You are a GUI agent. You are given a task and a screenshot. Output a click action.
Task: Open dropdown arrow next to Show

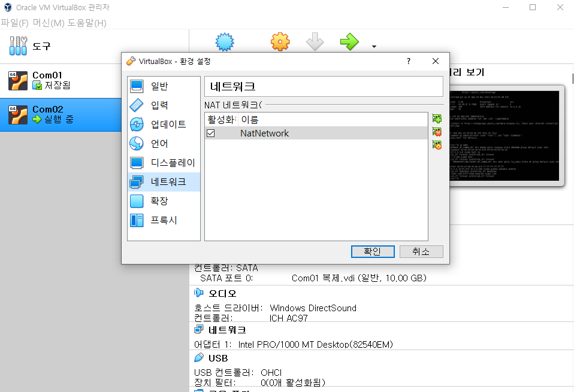point(374,47)
